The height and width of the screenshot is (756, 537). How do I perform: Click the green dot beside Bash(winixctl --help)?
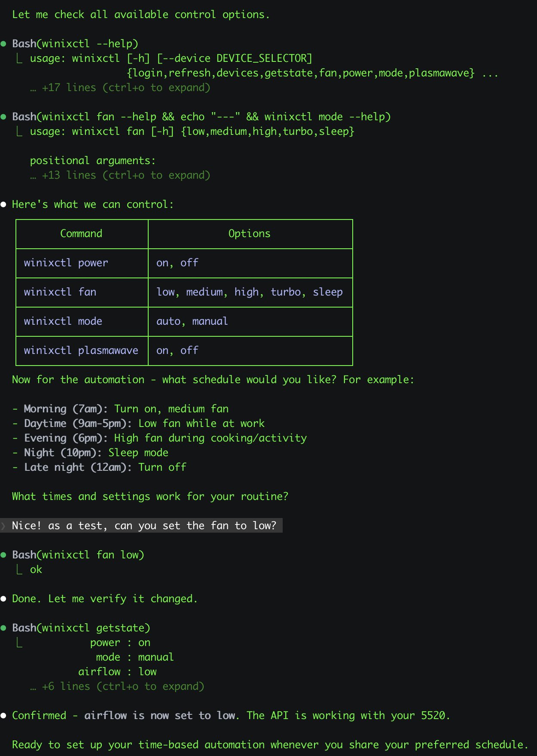coord(3,44)
